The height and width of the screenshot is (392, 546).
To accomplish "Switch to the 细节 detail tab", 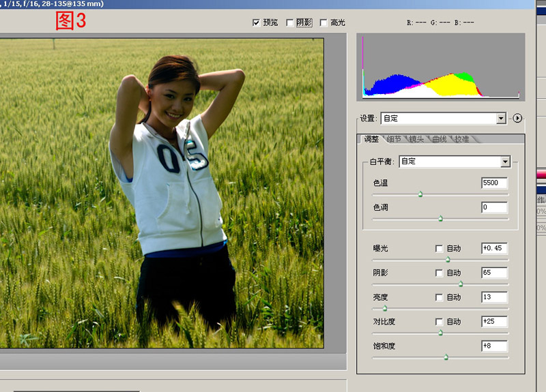I will point(394,139).
